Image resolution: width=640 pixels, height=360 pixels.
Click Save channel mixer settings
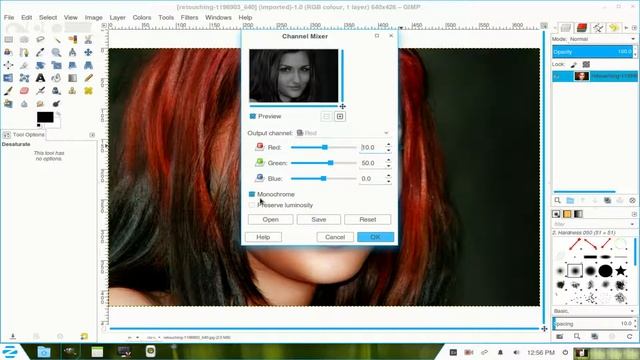[319, 220]
